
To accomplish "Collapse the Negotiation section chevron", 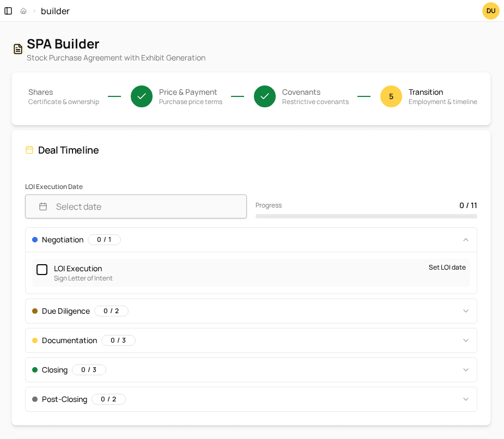I will click(x=465, y=240).
